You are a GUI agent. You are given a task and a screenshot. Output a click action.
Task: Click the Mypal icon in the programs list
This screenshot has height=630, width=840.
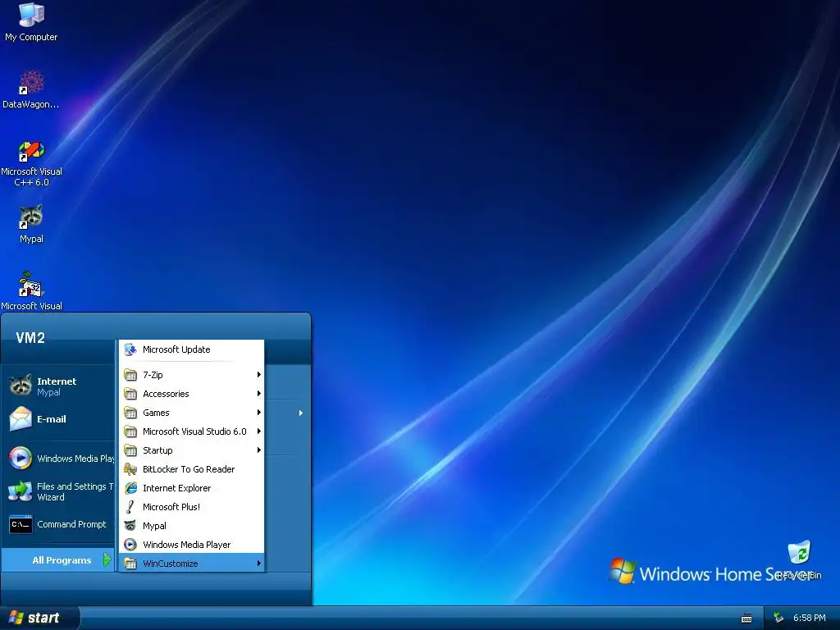[x=130, y=526]
